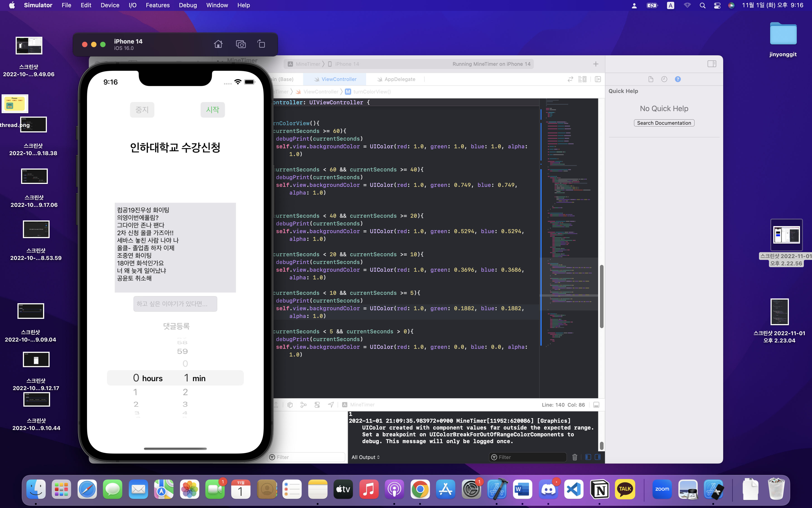Viewport: 812px width, 508px height.
Task: Choose iPhone 14 run destination
Action: point(344,64)
